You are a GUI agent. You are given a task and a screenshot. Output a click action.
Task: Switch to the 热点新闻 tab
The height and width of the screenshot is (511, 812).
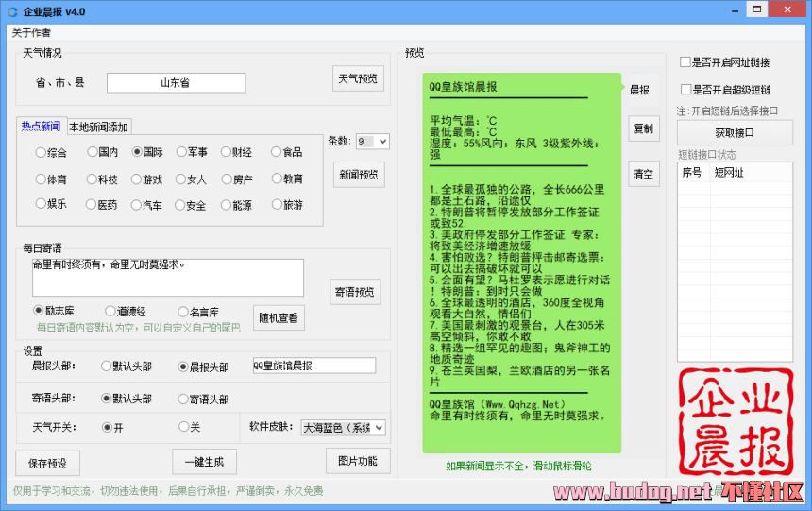tap(41, 127)
